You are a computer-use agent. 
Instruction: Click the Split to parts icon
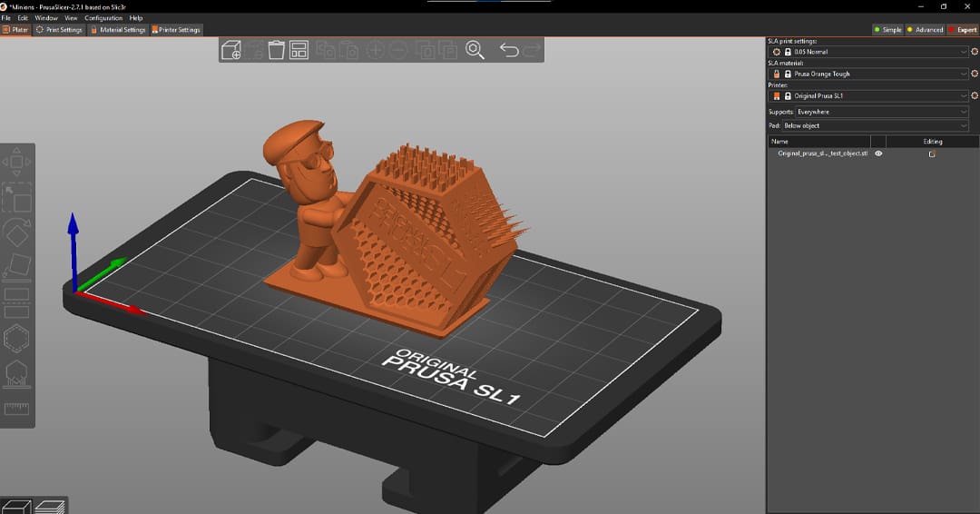pos(448,50)
